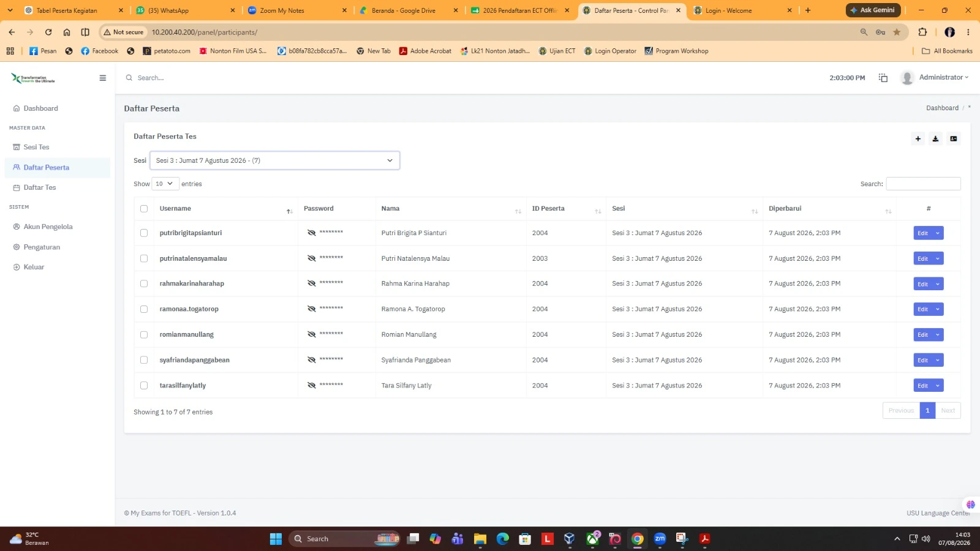Screen dimensions: 980x551
Task: Reveal password for ramonaa.togatorop
Action: [x=311, y=309]
